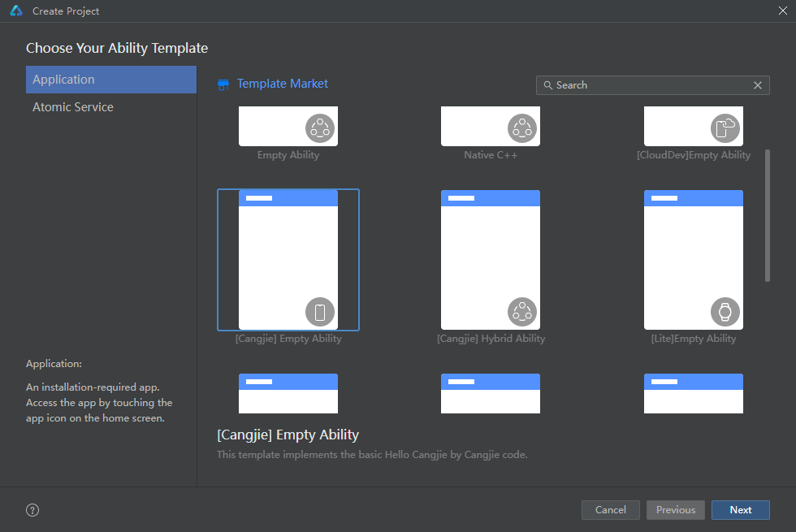Select the [Lite]Empty Ability template

coord(694,260)
